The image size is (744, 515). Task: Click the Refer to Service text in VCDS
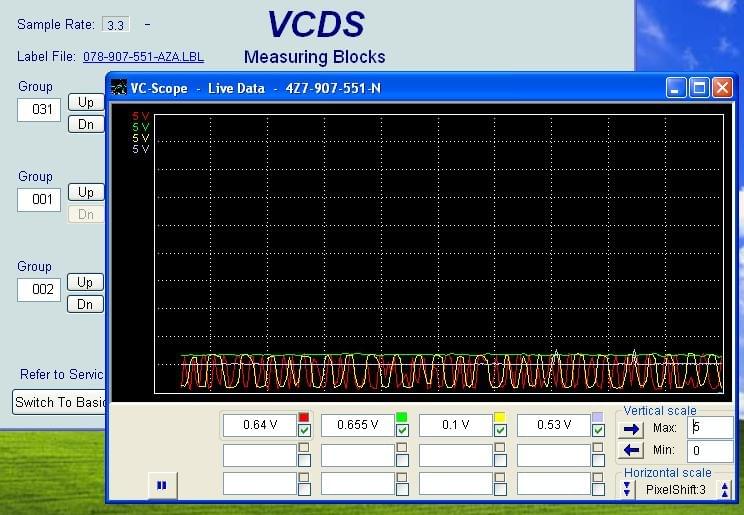coord(62,375)
